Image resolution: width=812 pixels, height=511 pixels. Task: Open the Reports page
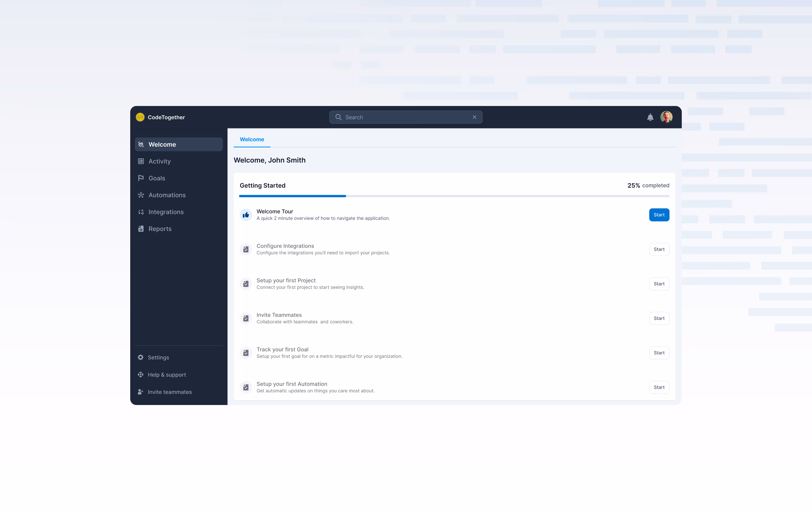click(x=179, y=229)
